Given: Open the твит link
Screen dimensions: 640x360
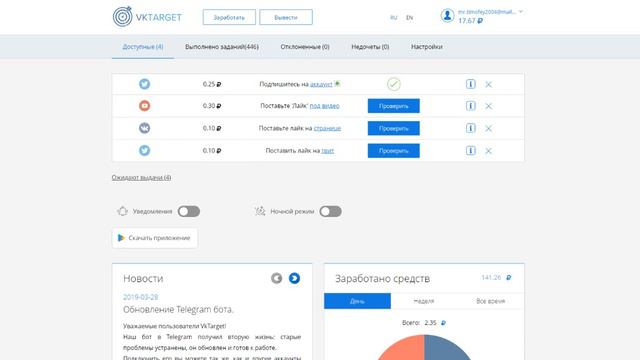Looking at the screenshot, I should 327,151.
